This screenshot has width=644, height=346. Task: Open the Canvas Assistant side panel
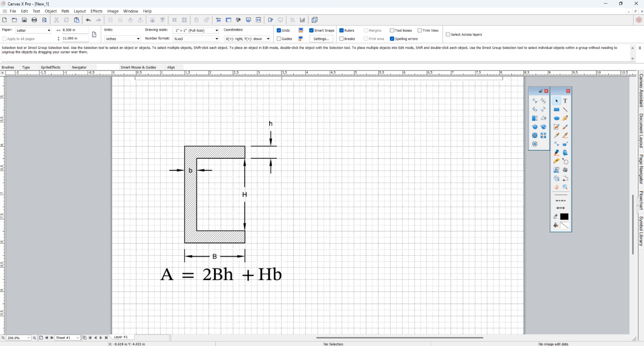(640, 90)
